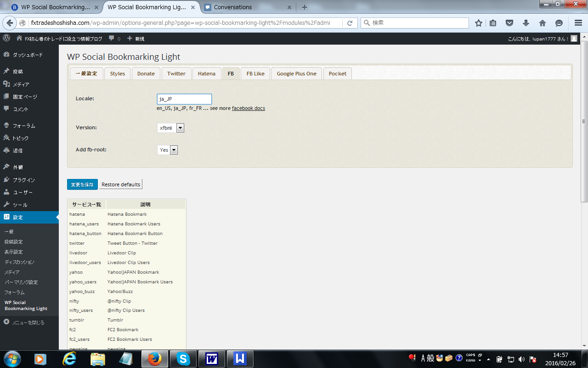Go to the Firefox home icon

tap(543, 23)
